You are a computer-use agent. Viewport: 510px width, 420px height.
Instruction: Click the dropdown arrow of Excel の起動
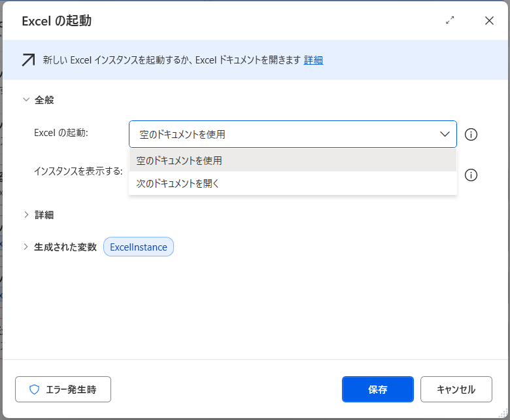pos(445,134)
